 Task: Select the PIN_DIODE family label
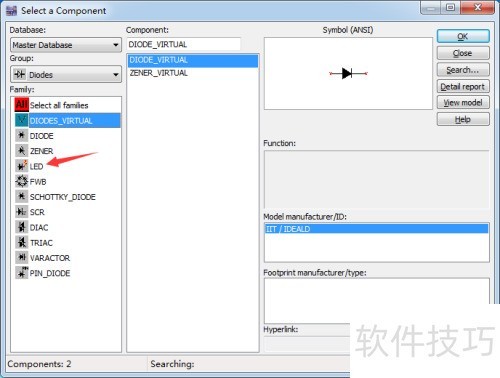tap(50, 273)
